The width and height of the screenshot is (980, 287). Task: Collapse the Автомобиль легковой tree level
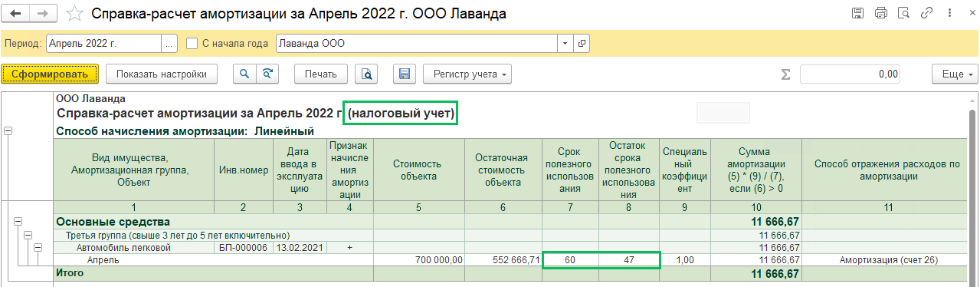pos(38,248)
